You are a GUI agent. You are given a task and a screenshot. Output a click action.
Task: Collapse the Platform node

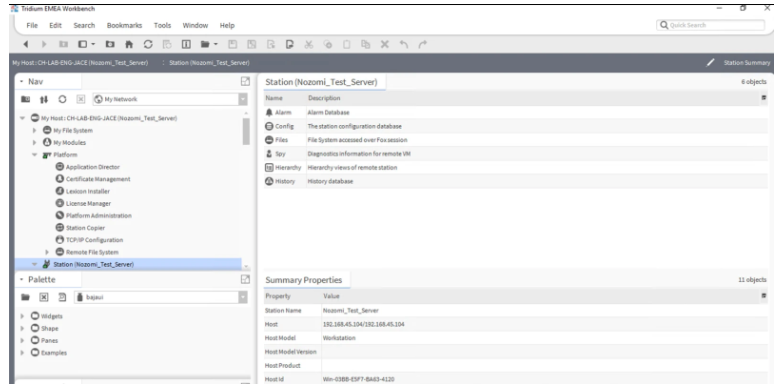pos(34,155)
